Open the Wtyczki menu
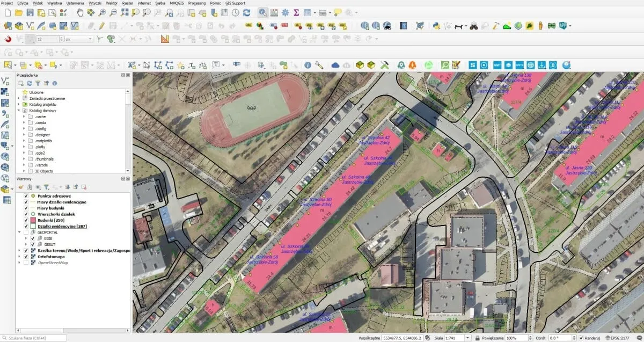 [94, 3]
